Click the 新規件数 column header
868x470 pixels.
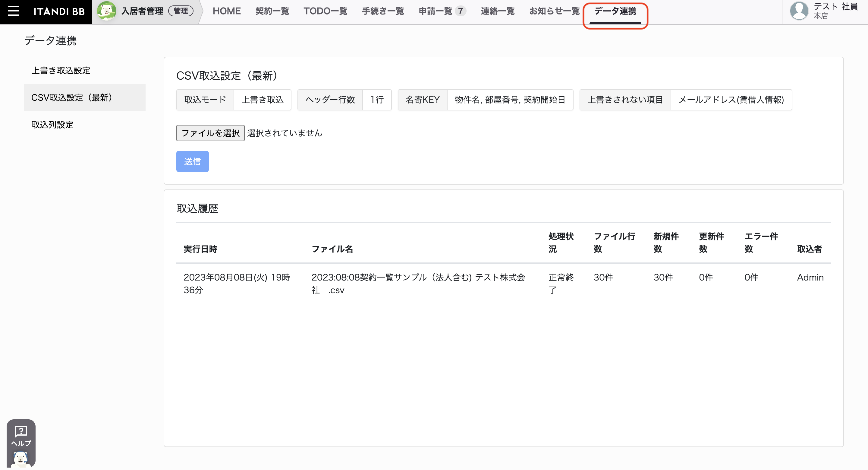(666, 243)
